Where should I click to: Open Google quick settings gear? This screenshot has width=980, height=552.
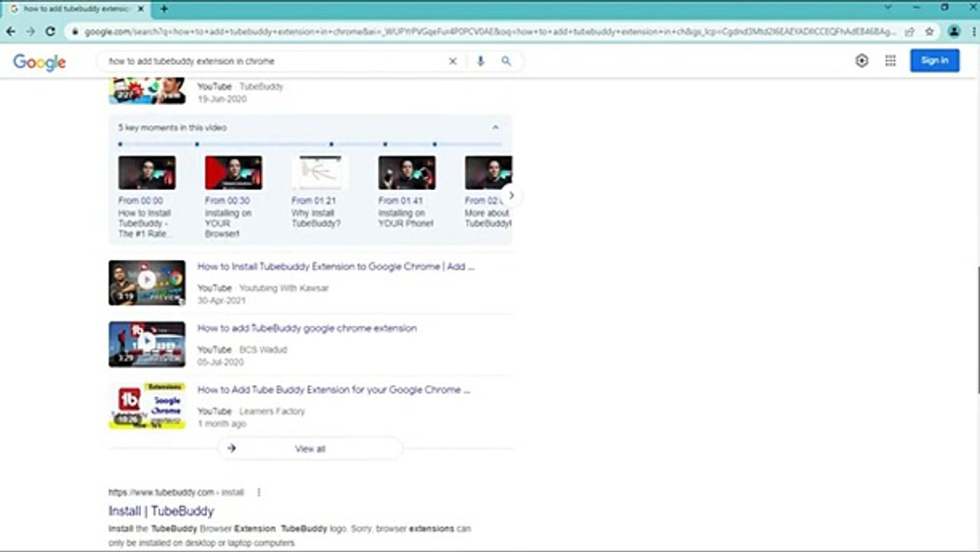point(862,61)
